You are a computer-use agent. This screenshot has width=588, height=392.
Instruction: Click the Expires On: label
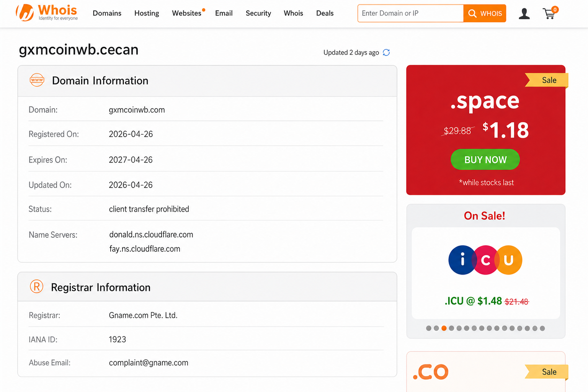point(48,160)
